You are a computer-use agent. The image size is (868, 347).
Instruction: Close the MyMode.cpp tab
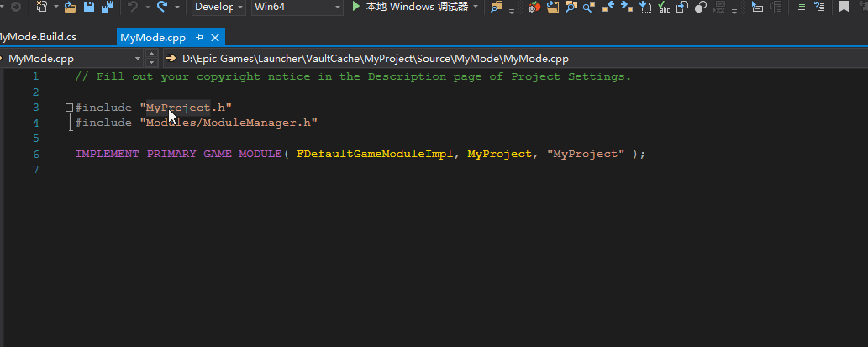[215, 38]
